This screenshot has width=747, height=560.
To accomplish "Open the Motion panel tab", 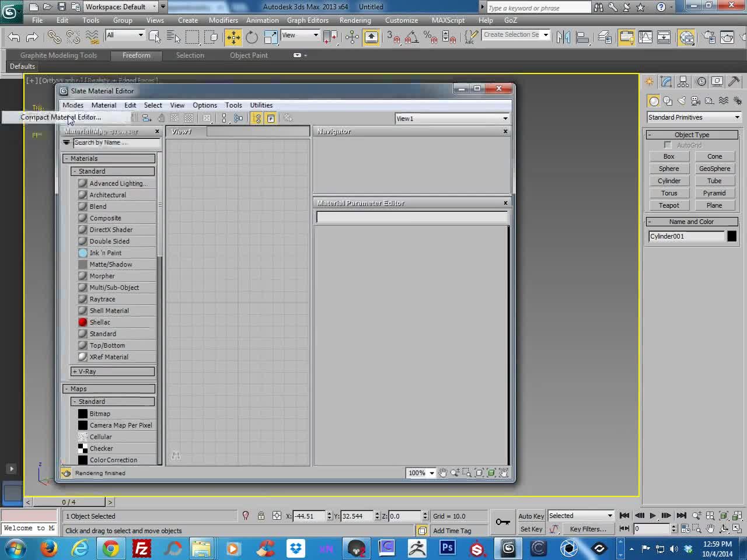I will click(x=701, y=82).
